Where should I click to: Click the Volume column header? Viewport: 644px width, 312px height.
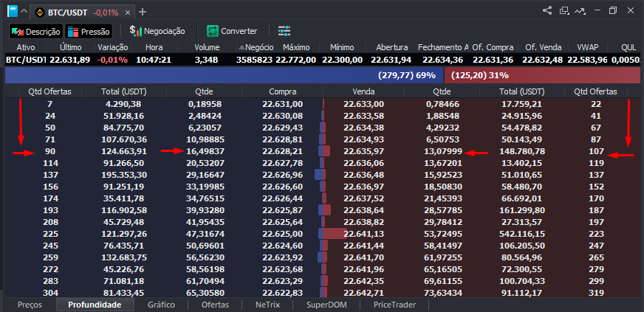(207, 47)
